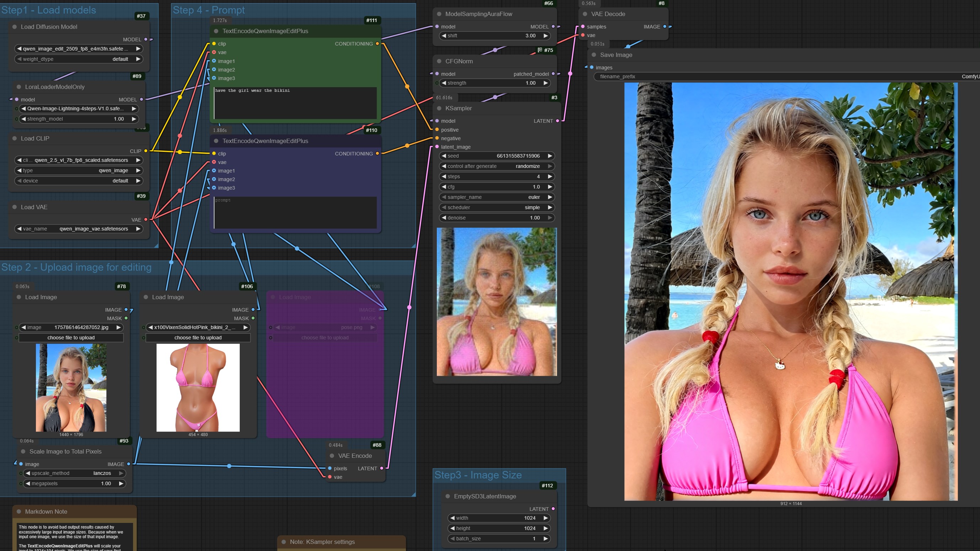The width and height of the screenshot is (980, 551).
Task: Increase the height value with the right arrow
Action: point(546,529)
